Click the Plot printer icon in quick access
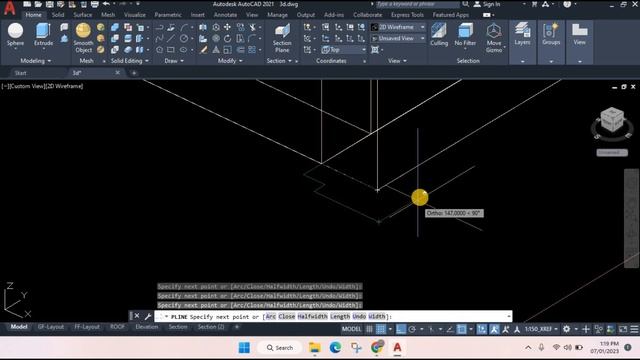The height and width of the screenshot is (360, 640). coord(94,4)
